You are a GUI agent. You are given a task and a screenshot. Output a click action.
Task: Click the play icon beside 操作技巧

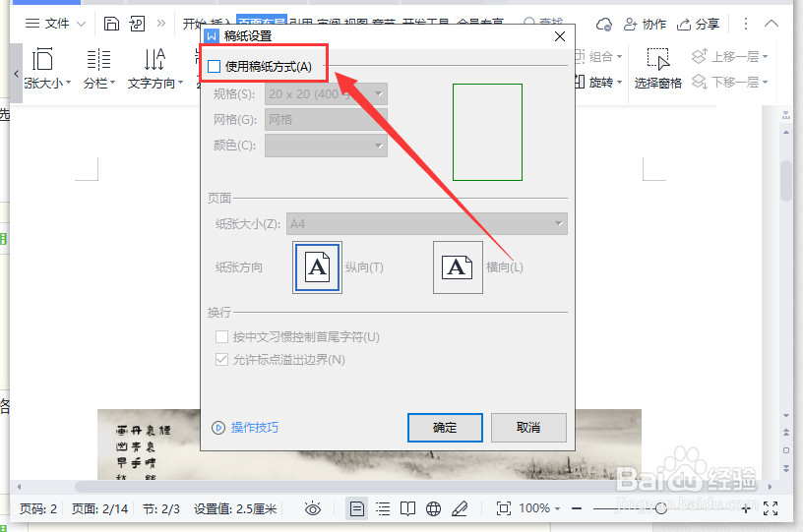point(218,428)
